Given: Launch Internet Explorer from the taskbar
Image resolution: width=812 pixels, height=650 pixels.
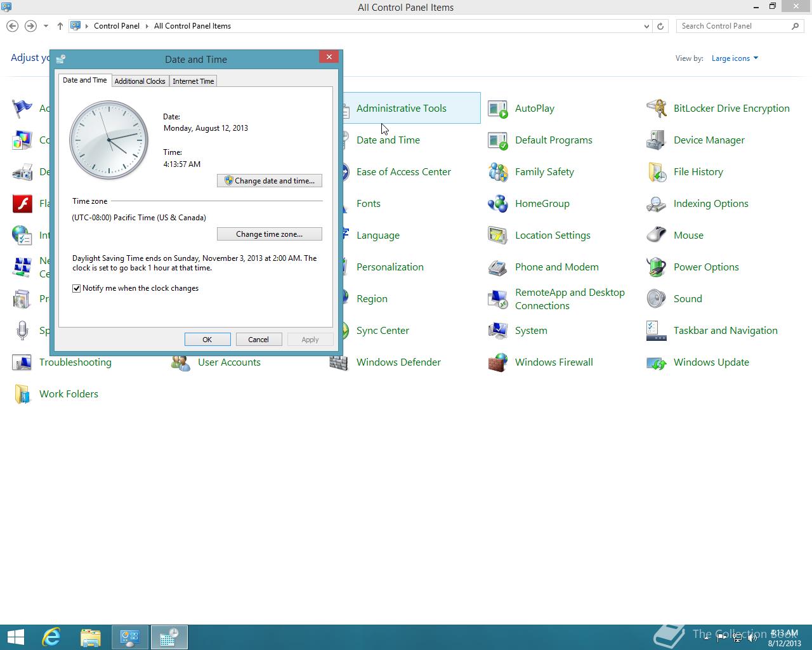Looking at the screenshot, I should pyautogui.click(x=51, y=637).
